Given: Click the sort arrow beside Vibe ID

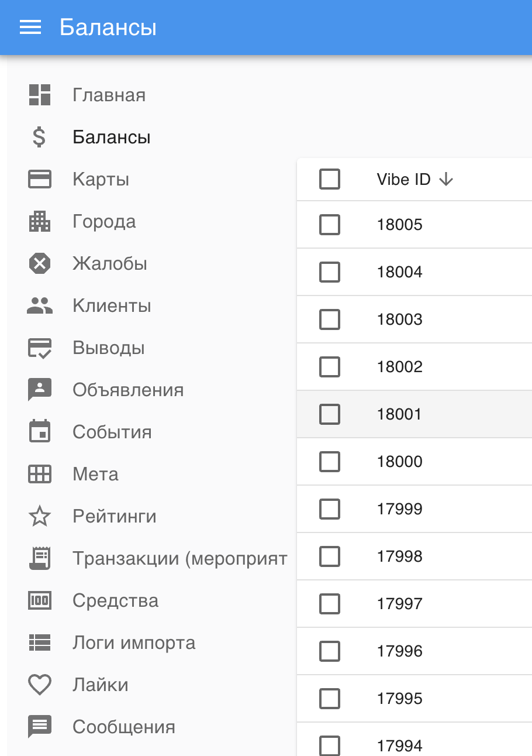Looking at the screenshot, I should 446,180.
